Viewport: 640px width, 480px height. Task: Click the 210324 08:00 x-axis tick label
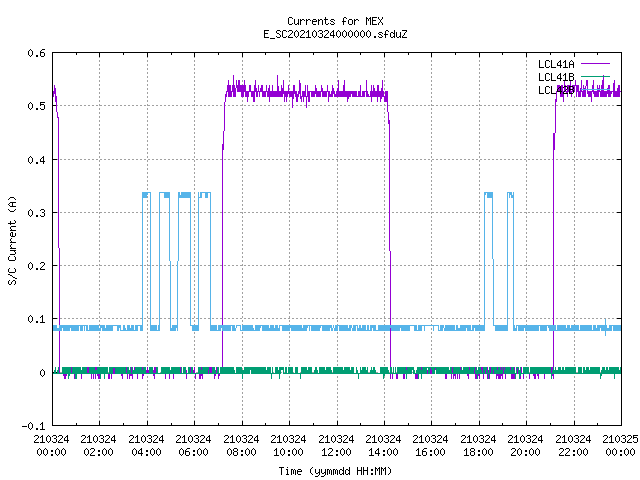click(241, 446)
